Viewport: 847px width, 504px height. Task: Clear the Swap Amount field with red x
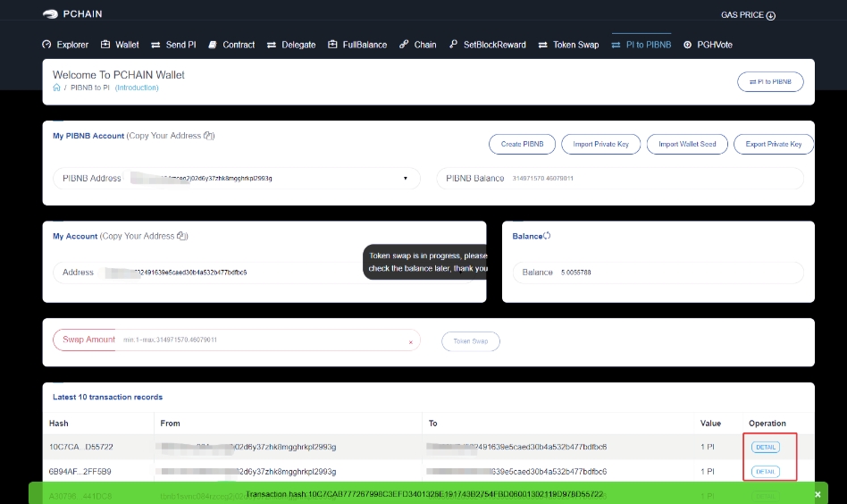(410, 341)
